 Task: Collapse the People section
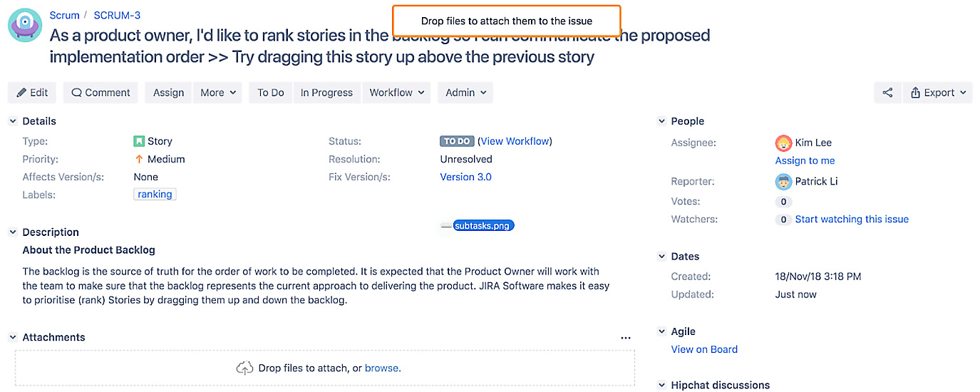[661, 121]
